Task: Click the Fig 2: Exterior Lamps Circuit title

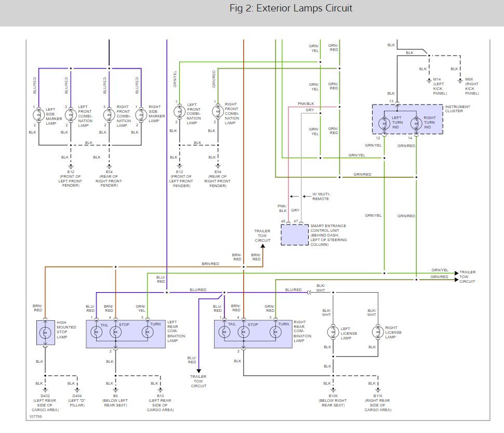Action: click(x=291, y=8)
